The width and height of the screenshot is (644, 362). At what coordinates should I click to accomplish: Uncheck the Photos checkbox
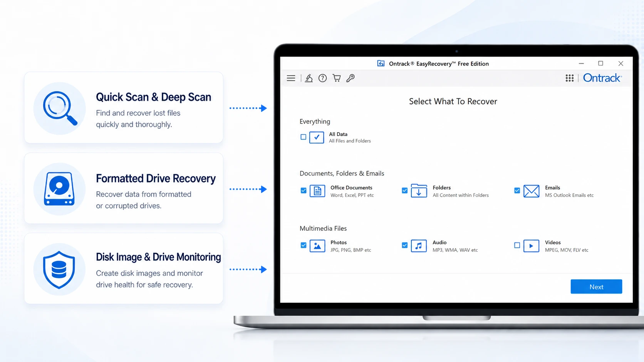click(x=304, y=245)
